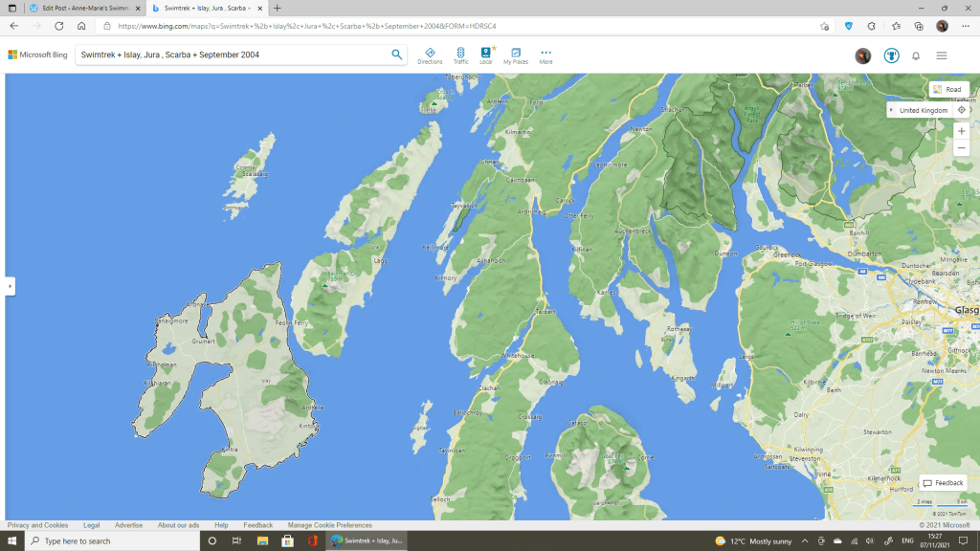Image resolution: width=980 pixels, height=551 pixels.
Task: Click the Feedback button on map
Action: pyautogui.click(x=943, y=483)
